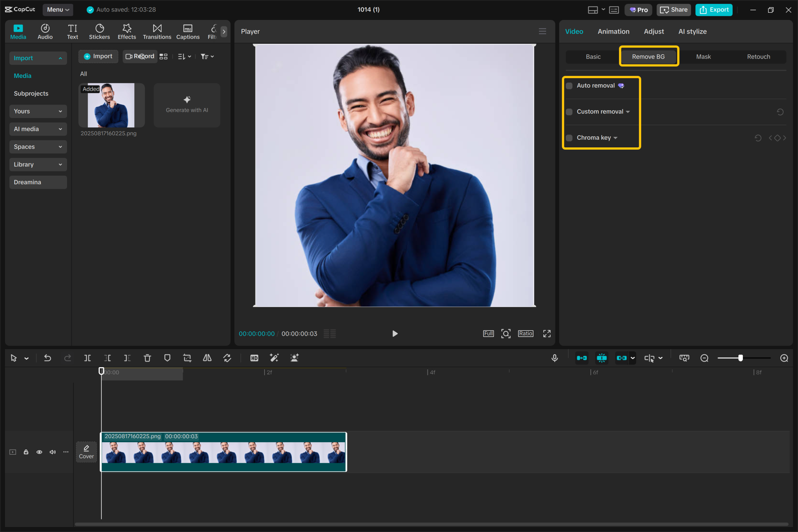Image resolution: width=798 pixels, height=532 pixels.
Task: Click the Crop icon in timeline toolbar
Action: tap(187, 358)
